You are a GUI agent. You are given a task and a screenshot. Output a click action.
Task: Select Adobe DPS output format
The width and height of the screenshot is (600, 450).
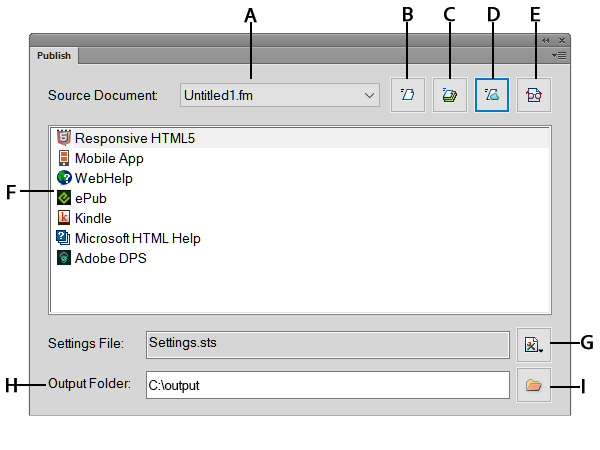coord(111,258)
